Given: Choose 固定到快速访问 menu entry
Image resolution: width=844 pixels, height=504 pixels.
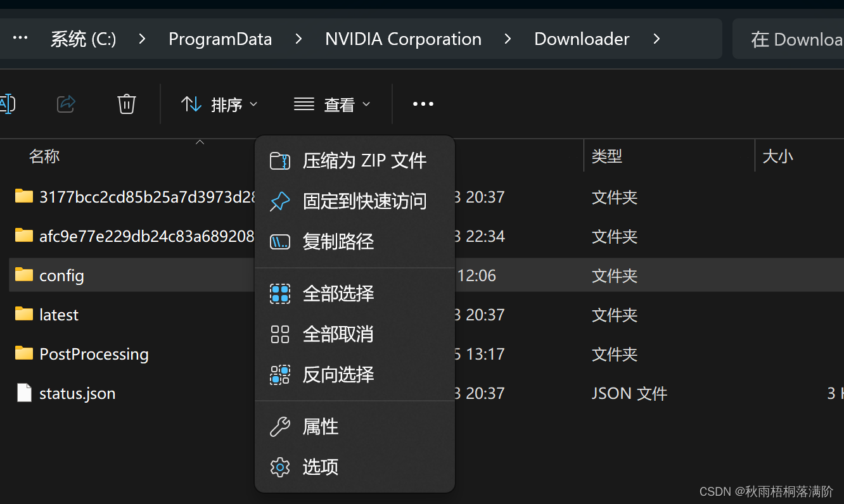Looking at the screenshot, I should tap(355, 201).
